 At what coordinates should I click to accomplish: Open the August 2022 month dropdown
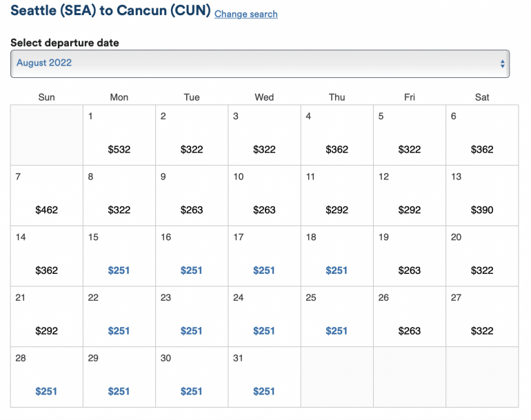coord(259,63)
